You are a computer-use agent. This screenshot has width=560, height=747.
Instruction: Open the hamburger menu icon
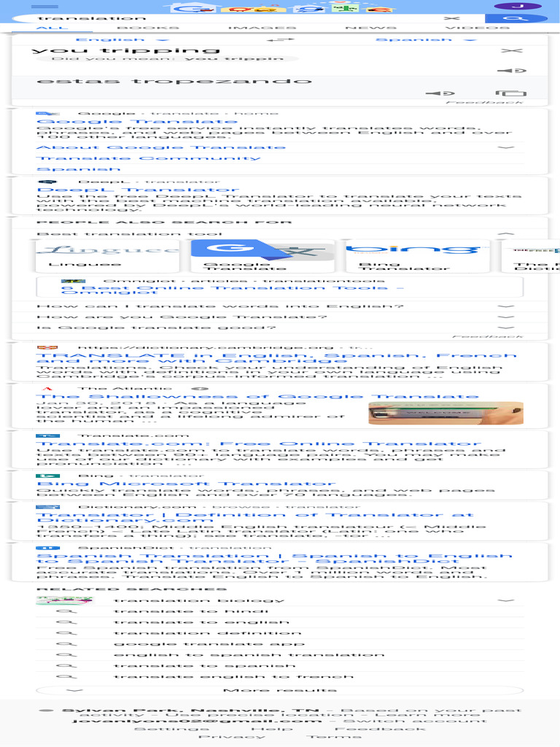tap(44, 7)
